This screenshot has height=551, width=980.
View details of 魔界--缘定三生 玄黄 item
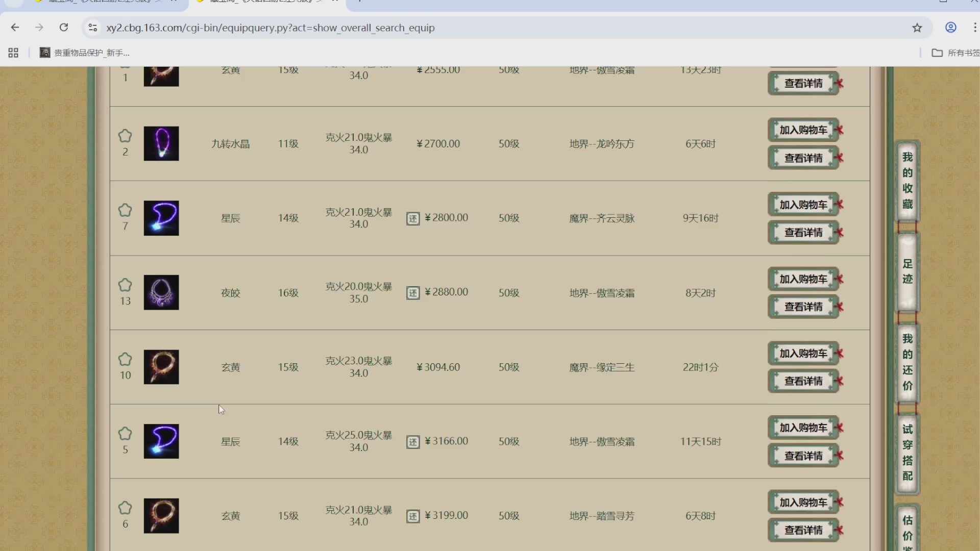803,381
